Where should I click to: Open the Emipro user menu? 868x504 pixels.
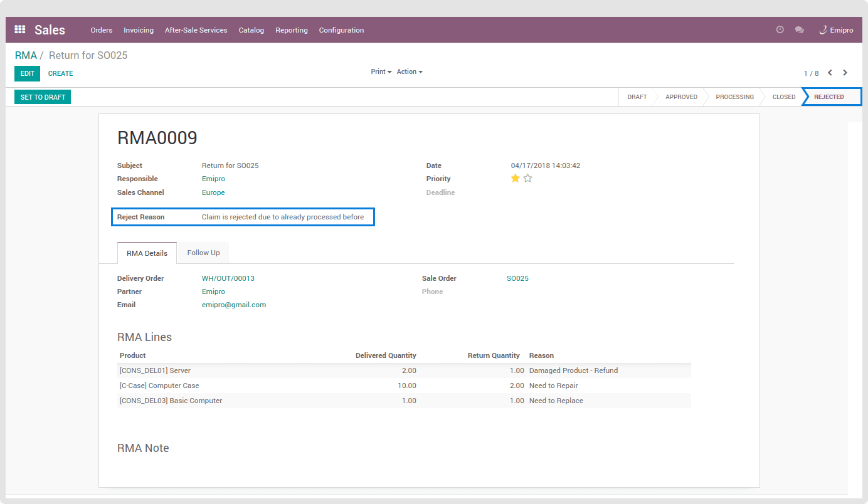[x=836, y=30]
